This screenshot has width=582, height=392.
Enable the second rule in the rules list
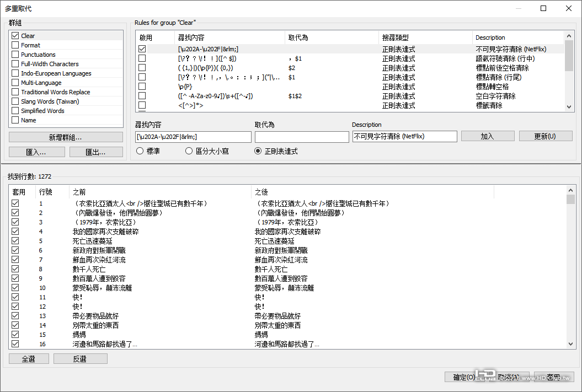pyautogui.click(x=142, y=58)
